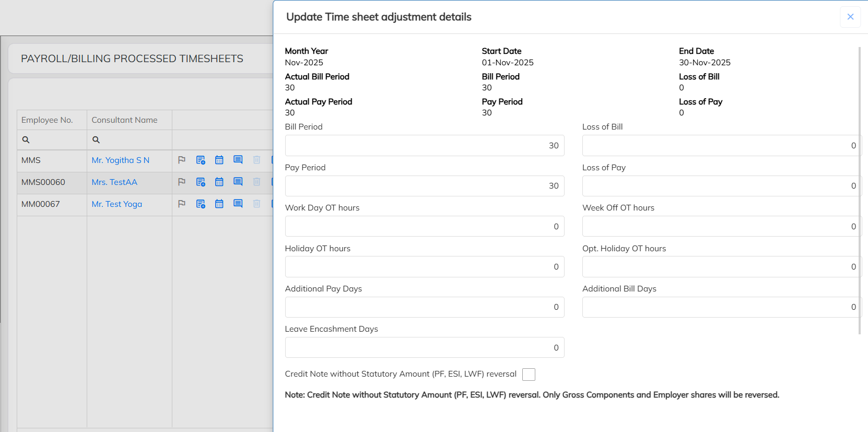
Task: Open comment icon in Mr. Yogitha S N row
Action: pos(238,160)
